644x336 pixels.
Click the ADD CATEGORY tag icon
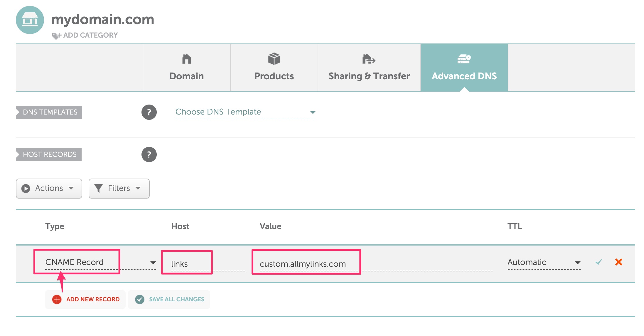point(56,36)
